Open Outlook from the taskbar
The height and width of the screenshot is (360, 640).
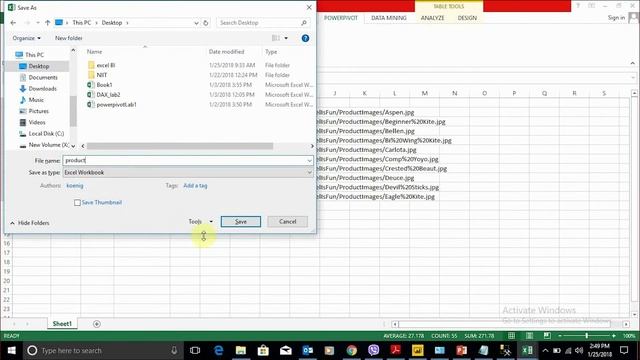click(307, 350)
